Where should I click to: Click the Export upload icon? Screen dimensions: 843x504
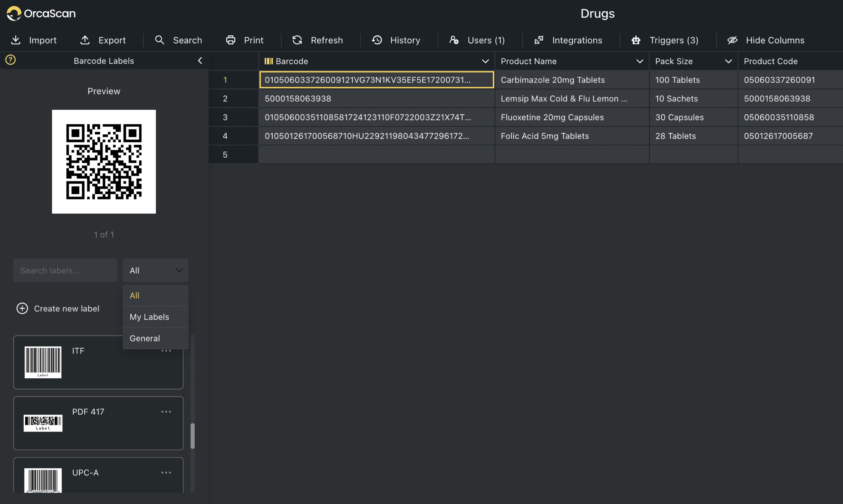click(x=85, y=40)
